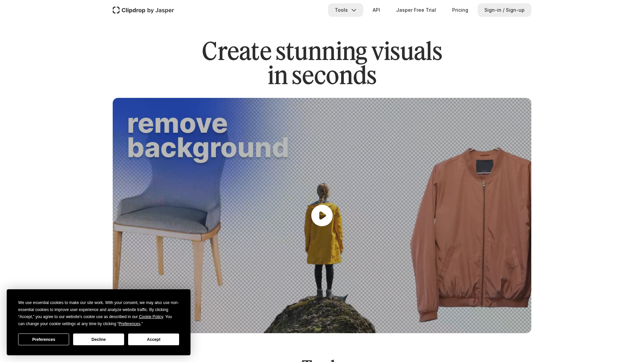Image resolution: width=644 pixels, height=362 pixels.
Task: Click the underlined Preferences link in cookie text
Action: pos(129,324)
